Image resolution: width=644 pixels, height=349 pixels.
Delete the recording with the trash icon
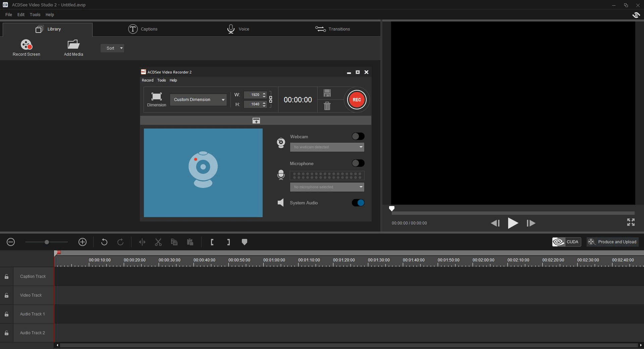pos(327,106)
